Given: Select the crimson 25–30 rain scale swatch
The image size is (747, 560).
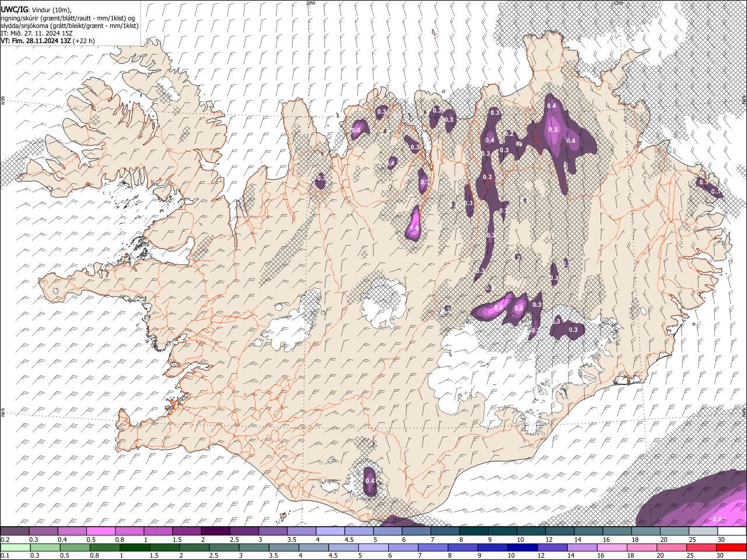Looking at the screenshot, I should (x=702, y=547).
